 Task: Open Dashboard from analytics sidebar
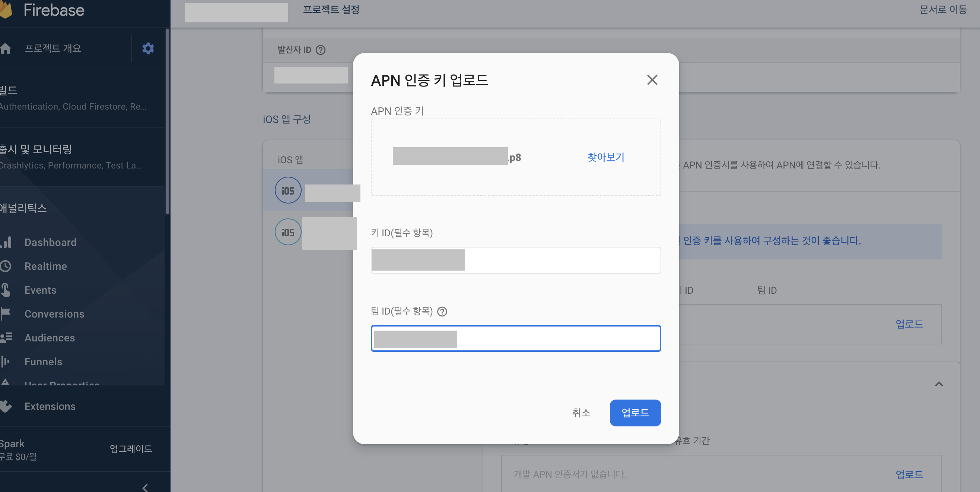point(50,242)
